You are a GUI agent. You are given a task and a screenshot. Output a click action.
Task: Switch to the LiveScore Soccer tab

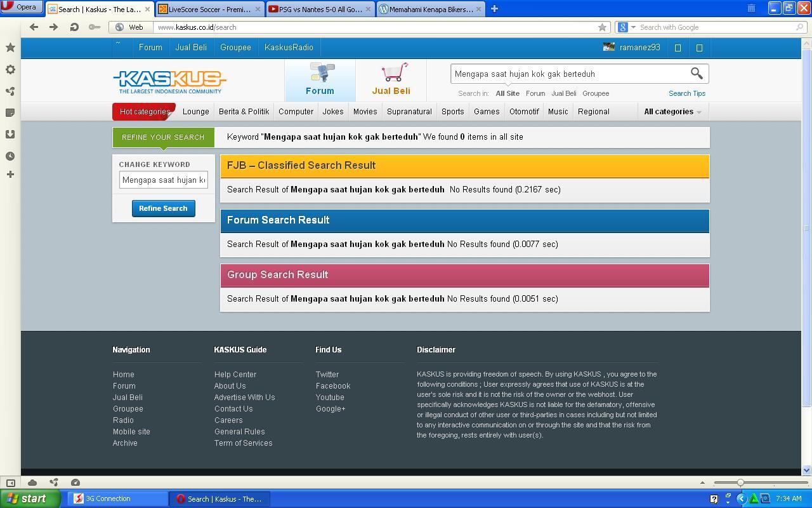pos(209,9)
